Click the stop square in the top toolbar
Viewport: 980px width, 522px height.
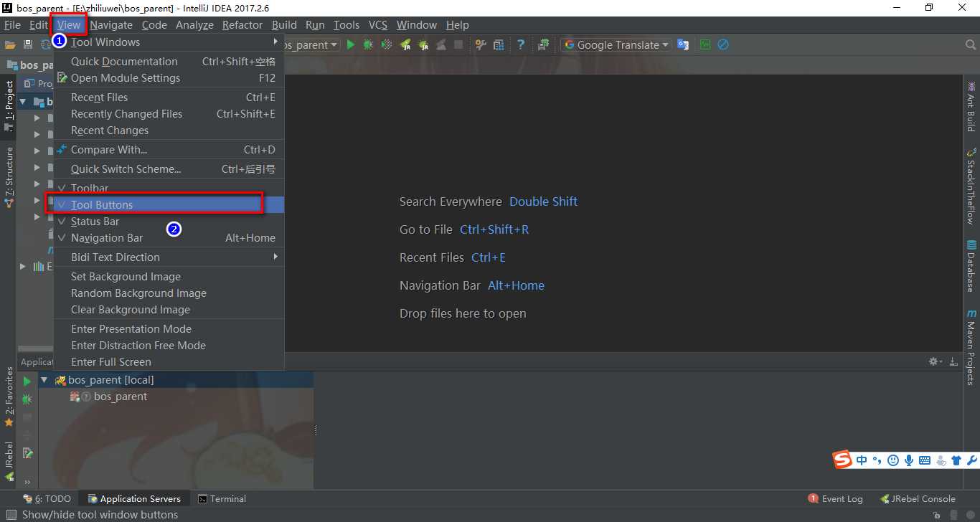point(458,44)
